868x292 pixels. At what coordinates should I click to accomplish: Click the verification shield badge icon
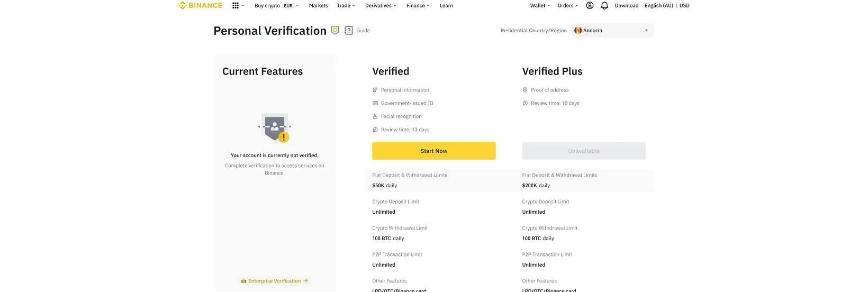(x=335, y=31)
